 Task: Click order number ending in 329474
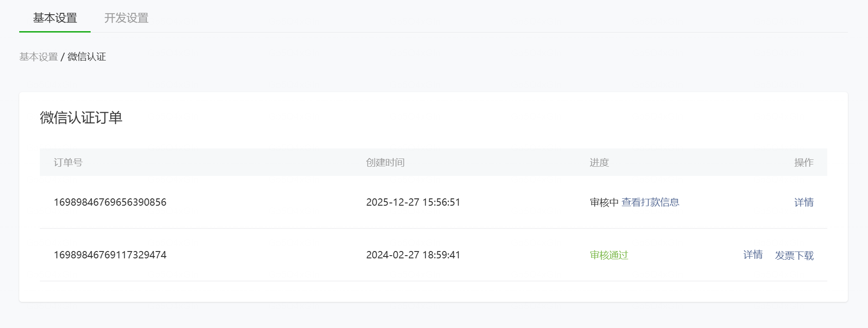tap(110, 255)
